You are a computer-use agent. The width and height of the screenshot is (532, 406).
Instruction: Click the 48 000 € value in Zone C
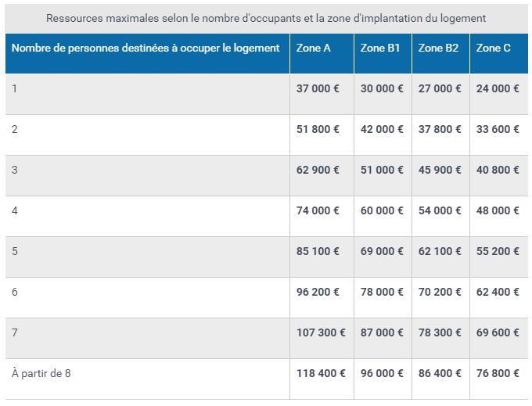click(498, 210)
